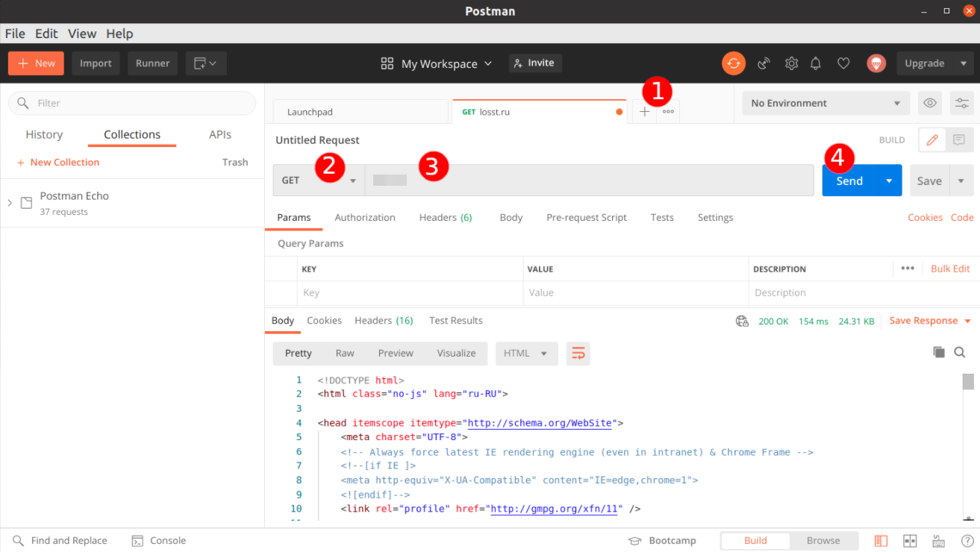Expand the No Environment dropdown
Screen dimensions: 980x552
(825, 103)
